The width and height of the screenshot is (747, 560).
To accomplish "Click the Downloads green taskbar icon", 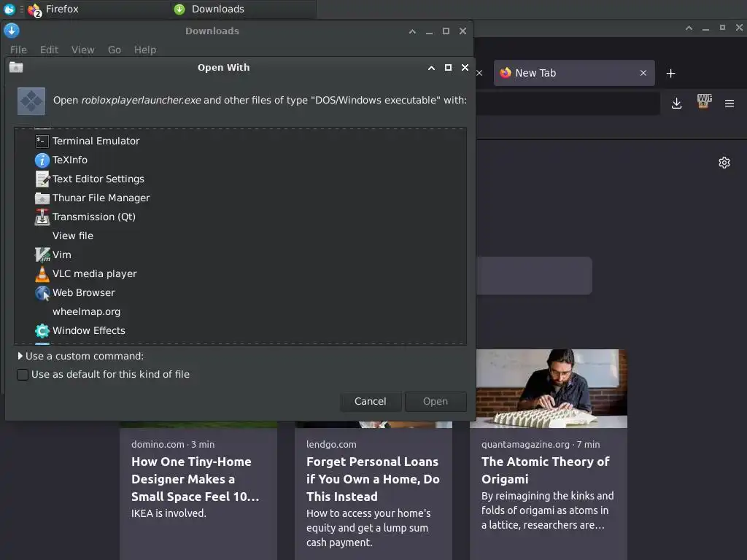I will (179, 9).
